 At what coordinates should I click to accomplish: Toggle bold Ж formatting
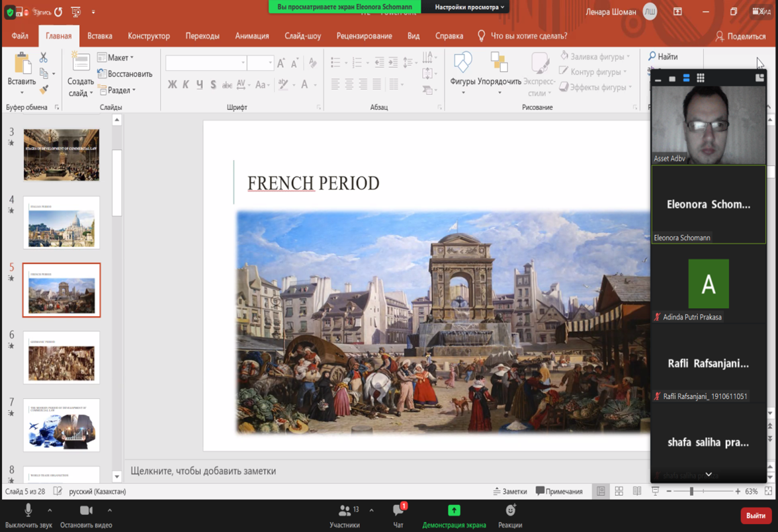click(172, 85)
